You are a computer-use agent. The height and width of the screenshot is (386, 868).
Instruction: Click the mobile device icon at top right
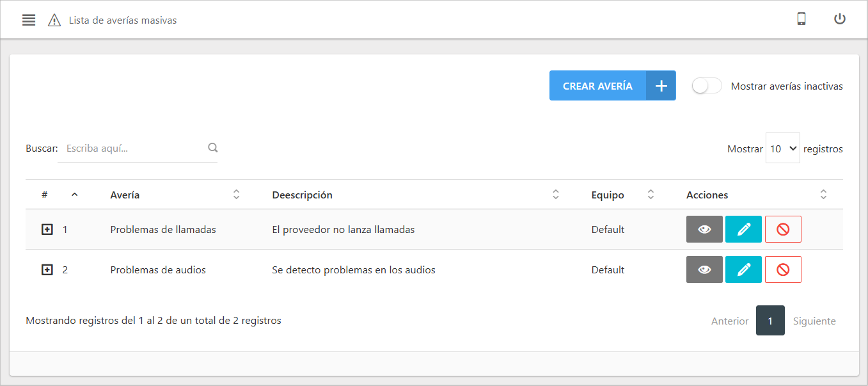801,19
